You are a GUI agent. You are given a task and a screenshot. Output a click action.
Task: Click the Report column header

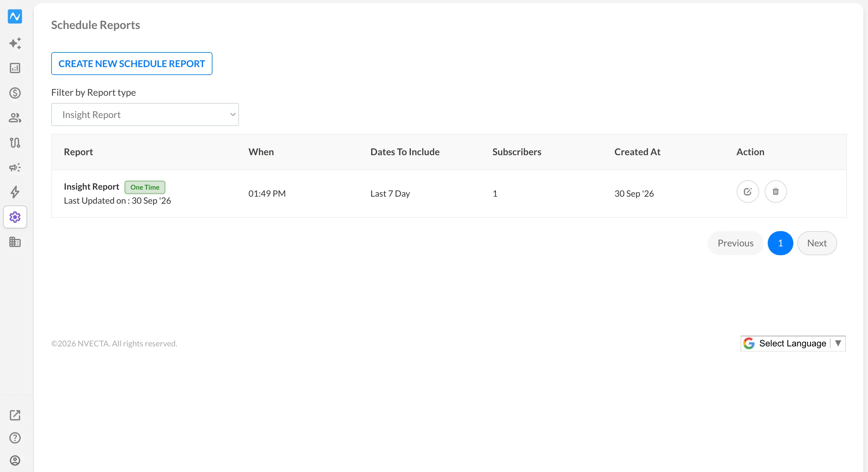pyautogui.click(x=79, y=152)
